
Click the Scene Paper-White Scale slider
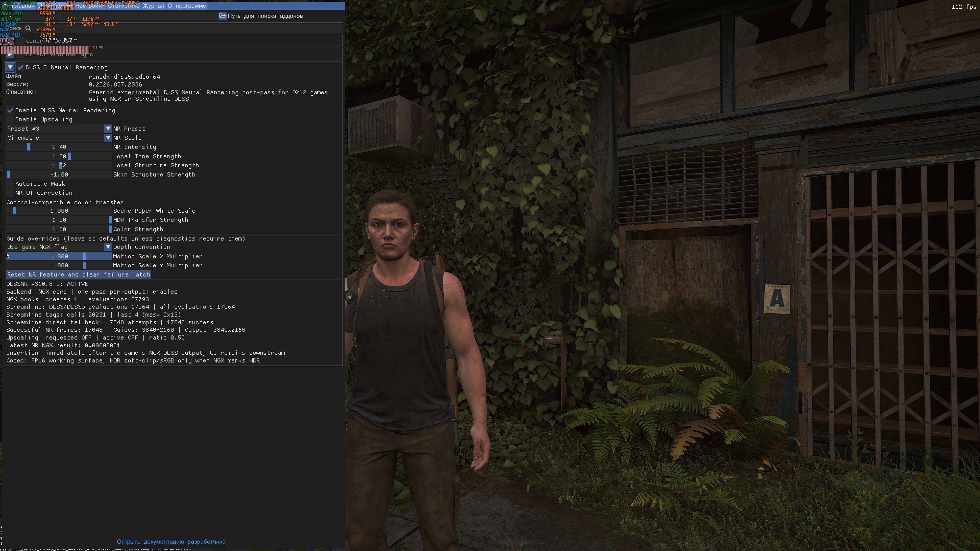pyautogui.click(x=59, y=211)
